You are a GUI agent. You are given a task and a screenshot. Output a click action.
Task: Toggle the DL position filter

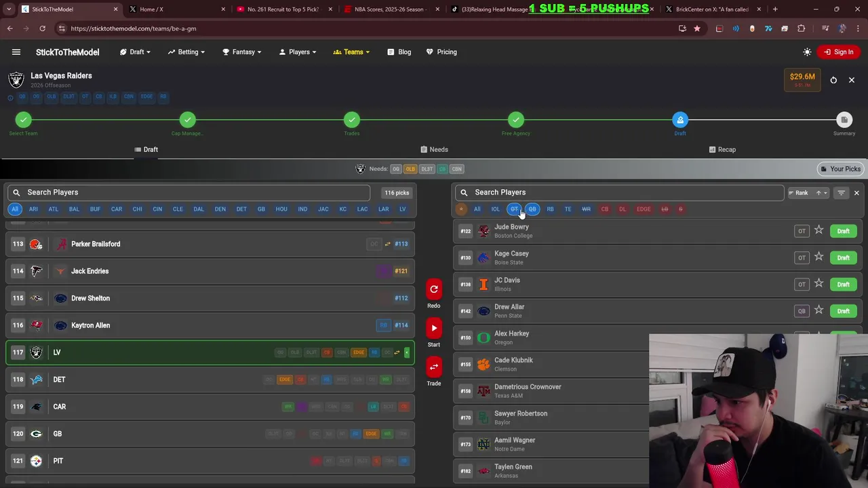click(x=623, y=209)
